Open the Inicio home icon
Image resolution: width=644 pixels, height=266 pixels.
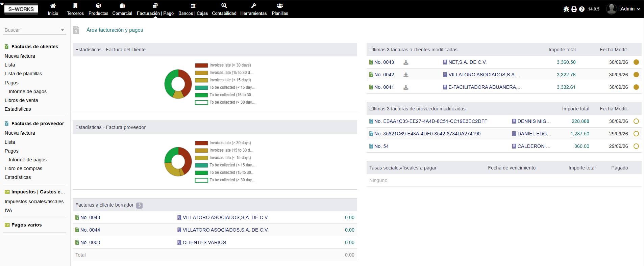(x=53, y=6)
